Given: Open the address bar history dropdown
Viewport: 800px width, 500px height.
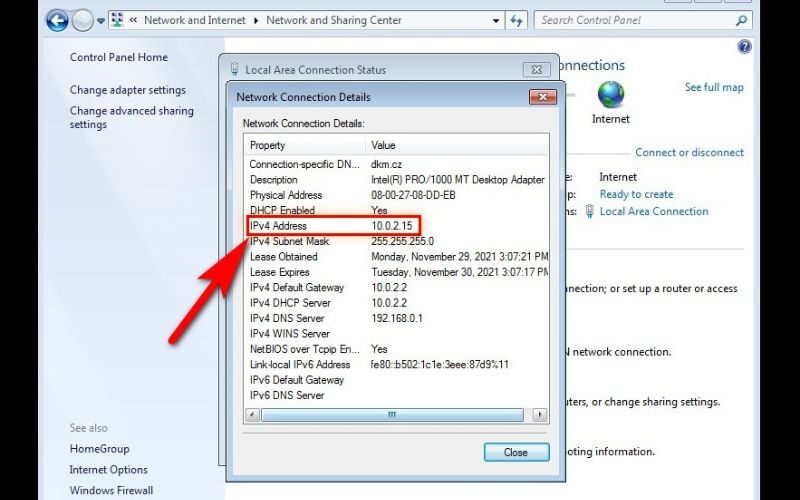Looking at the screenshot, I should pos(497,20).
